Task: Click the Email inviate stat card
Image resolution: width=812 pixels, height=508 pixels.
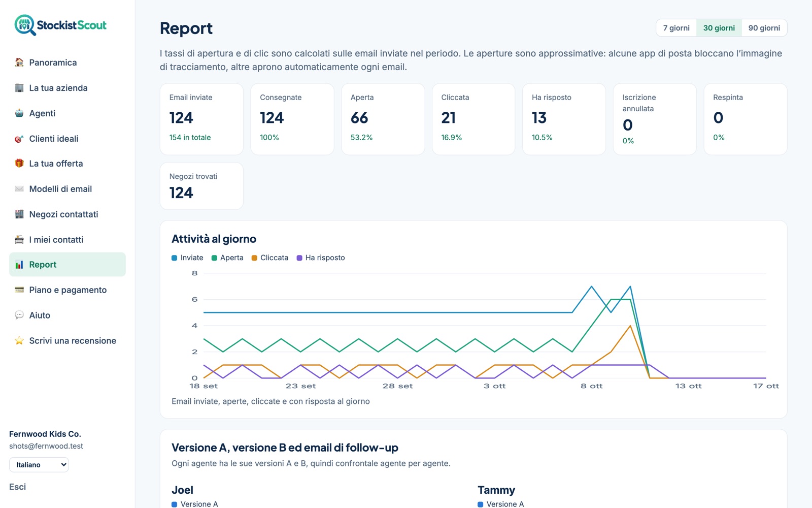Action: [x=201, y=119]
